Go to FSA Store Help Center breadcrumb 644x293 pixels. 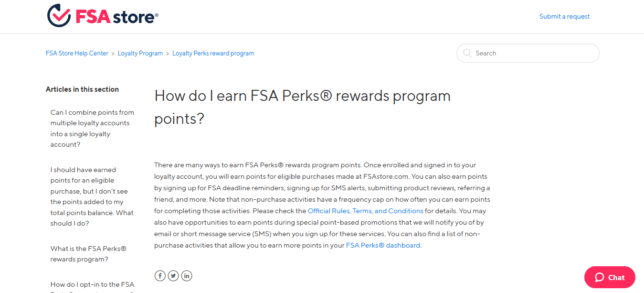click(x=77, y=53)
